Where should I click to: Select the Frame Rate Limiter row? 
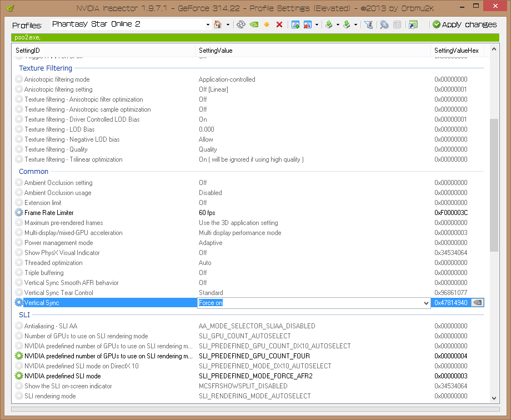pos(249,213)
